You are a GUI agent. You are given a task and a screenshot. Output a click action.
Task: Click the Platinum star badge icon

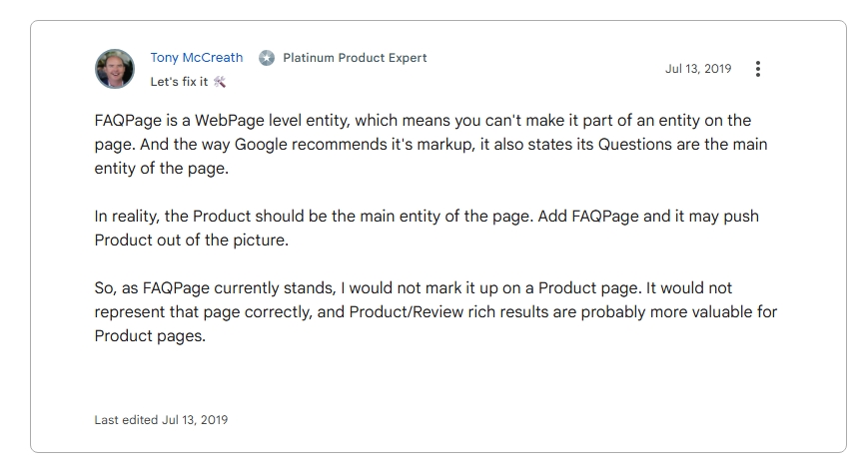[x=267, y=58]
